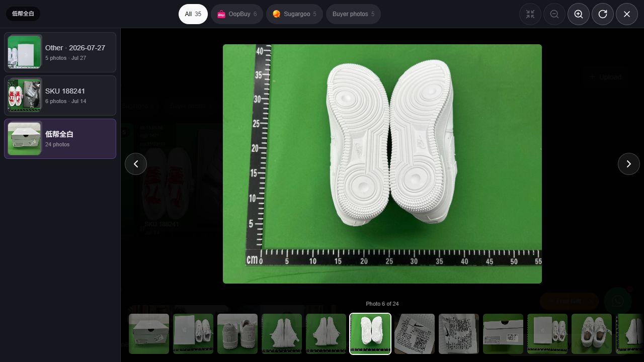Open the 低帮全白 24 photos album
This screenshot has height=362, width=644.
coord(60,139)
